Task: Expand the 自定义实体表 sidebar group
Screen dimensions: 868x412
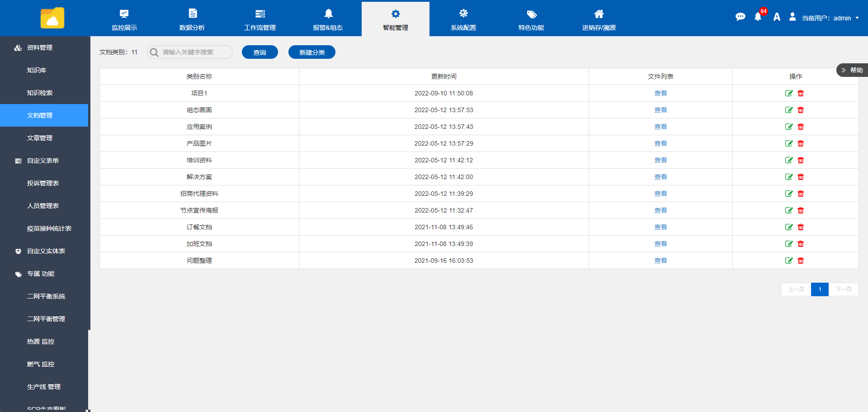Action: [44, 251]
